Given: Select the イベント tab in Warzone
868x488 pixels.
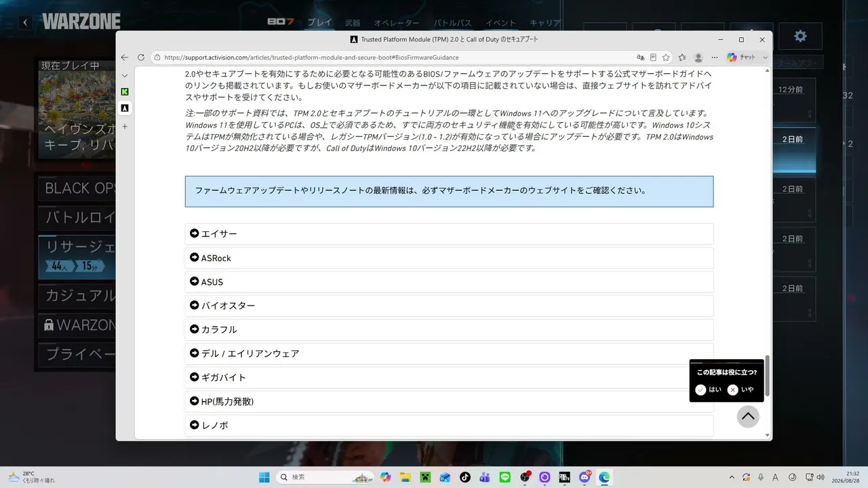Looking at the screenshot, I should (x=500, y=23).
